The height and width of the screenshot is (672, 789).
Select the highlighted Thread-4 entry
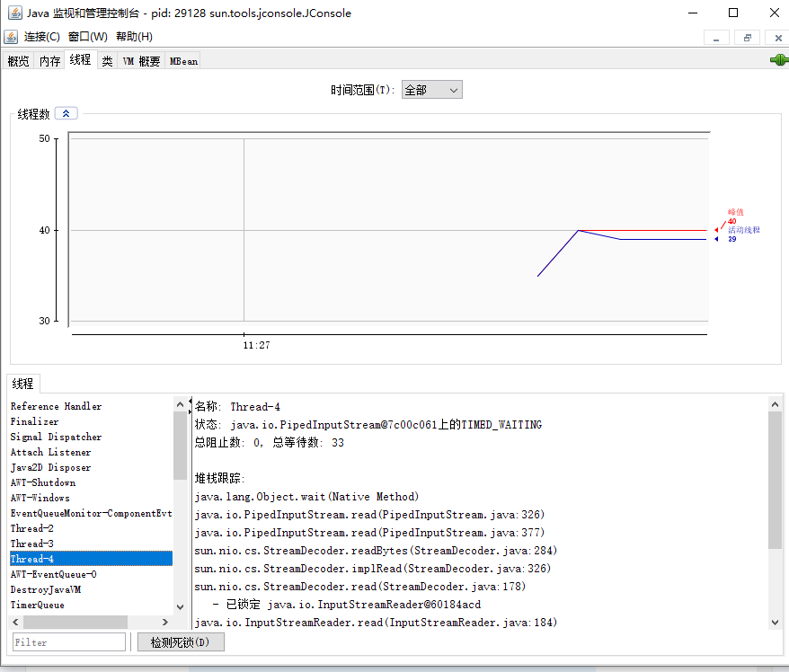(91, 559)
